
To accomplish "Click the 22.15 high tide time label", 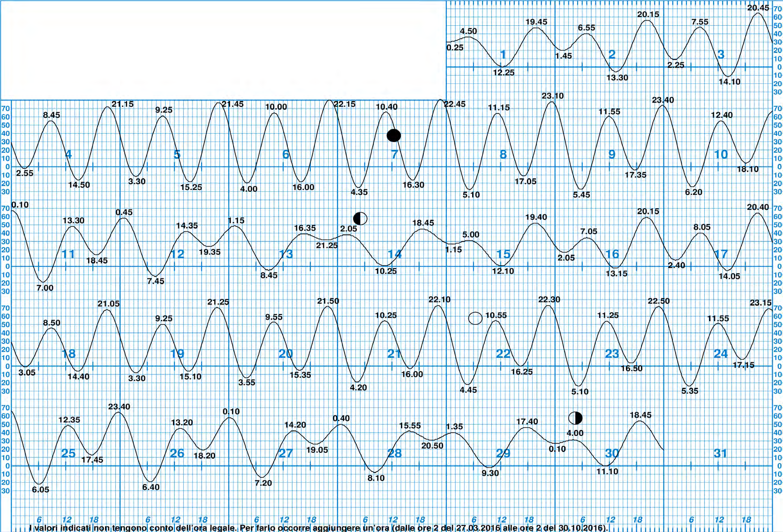I will click(x=345, y=104).
